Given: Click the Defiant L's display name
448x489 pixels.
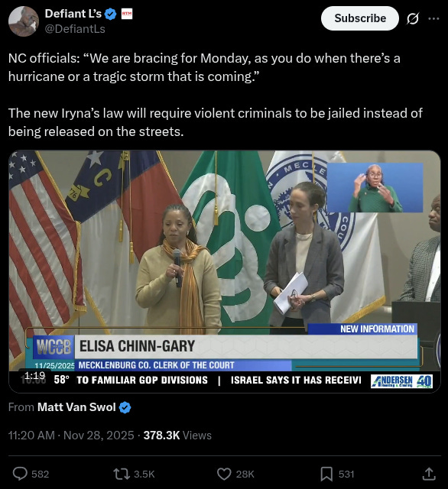Looking at the screenshot, I should click(x=73, y=14).
